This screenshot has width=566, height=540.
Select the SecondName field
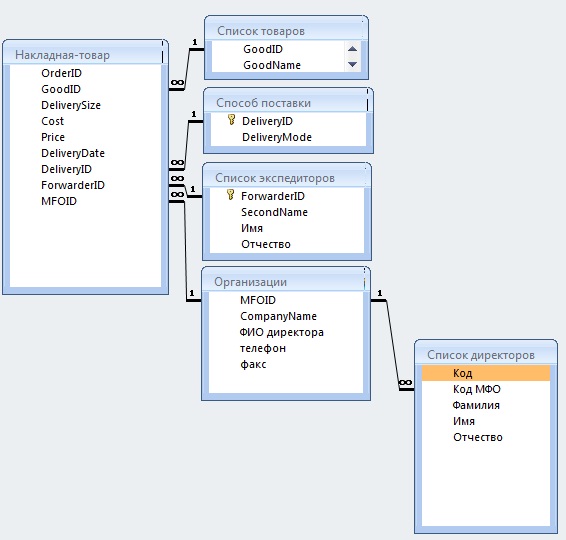287,212
